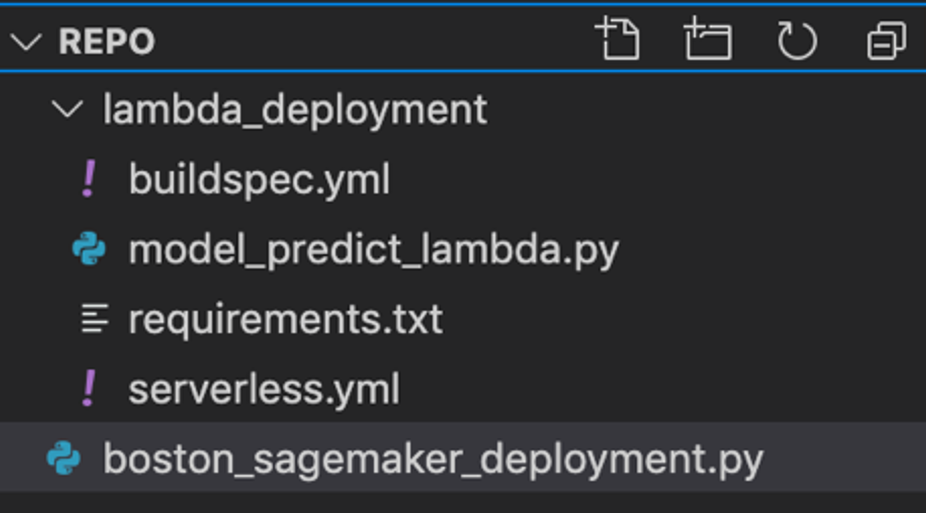Image resolution: width=927 pixels, height=514 pixels.
Task: Click the Python icon beside boston_sagemaker_deployment.py
Action: [63, 459]
